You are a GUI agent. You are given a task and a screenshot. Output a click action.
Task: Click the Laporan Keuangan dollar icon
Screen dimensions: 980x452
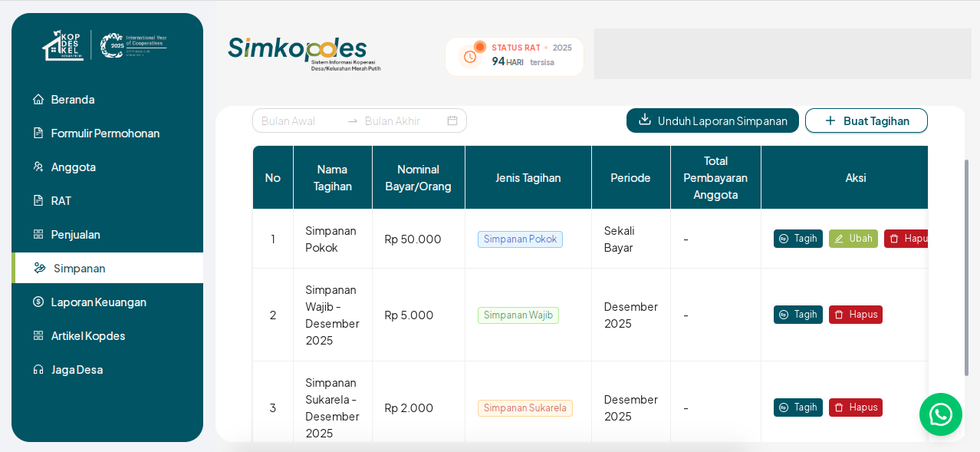pyautogui.click(x=37, y=302)
